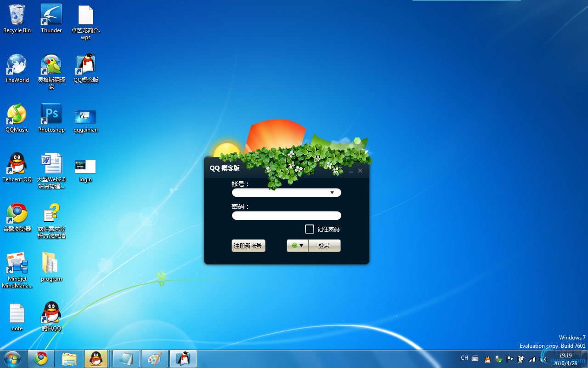This screenshot has width=588, height=368.
Task: Close the QQ概念版 login window
Action: point(360,171)
